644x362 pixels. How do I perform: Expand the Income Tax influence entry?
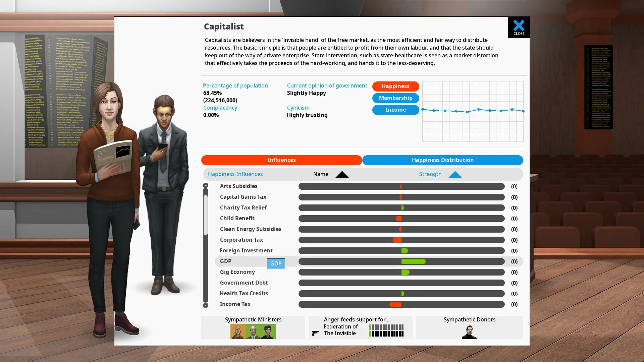click(235, 304)
